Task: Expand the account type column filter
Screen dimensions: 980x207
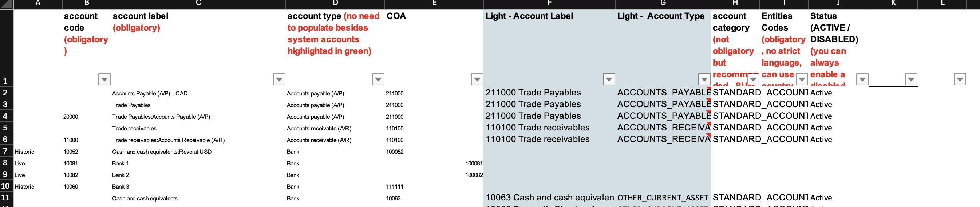Action: tap(378, 79)
